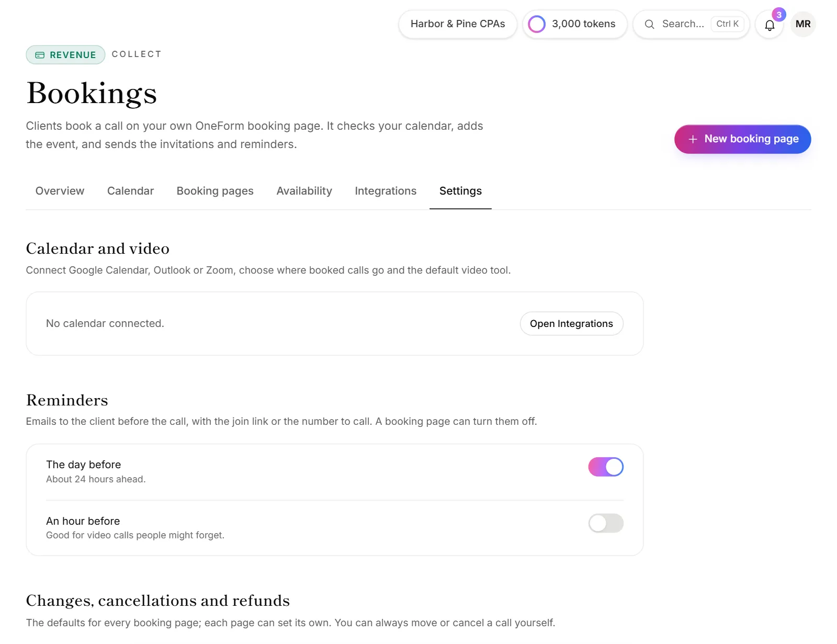Open the MR user avatar menu
Screen dimensions: 837x644
pyautogui.click(x=803, y=24)
